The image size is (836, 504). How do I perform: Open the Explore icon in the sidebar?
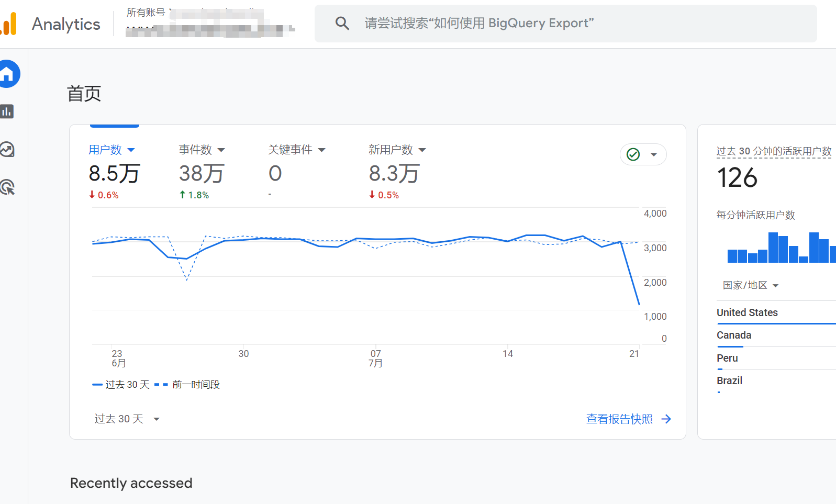pyautogui.click(x=7, y=150)
